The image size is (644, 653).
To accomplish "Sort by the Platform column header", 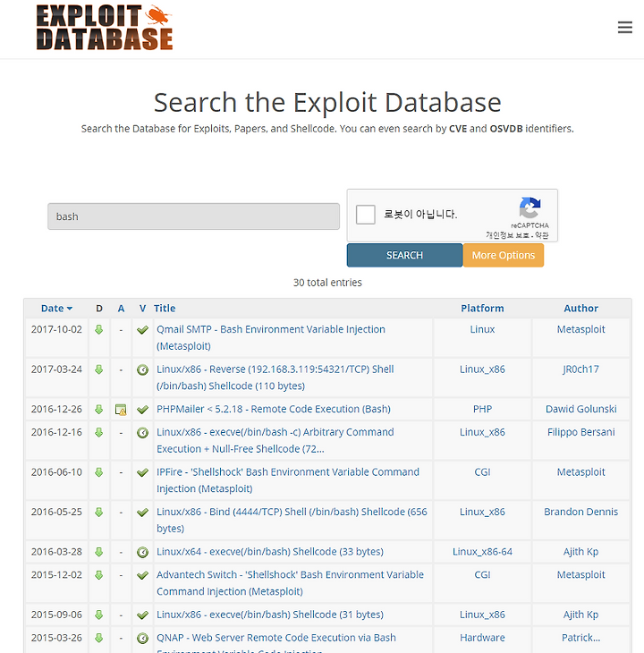I will point(482,309).
